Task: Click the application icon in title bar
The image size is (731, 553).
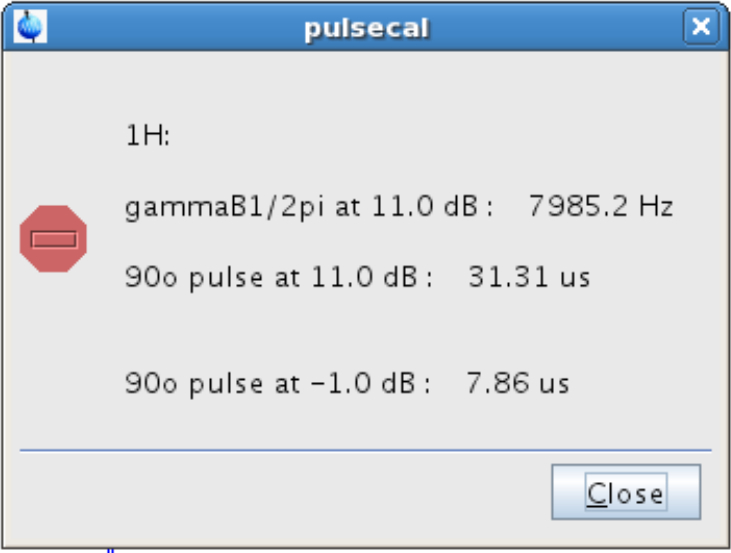Action: [x=30, y=27]
